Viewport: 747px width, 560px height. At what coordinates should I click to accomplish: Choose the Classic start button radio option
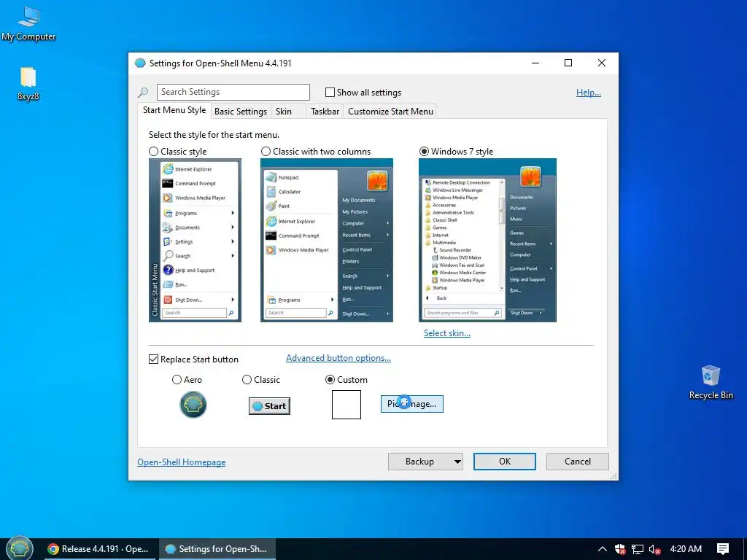pyautogui.click(x=247, y=379)
